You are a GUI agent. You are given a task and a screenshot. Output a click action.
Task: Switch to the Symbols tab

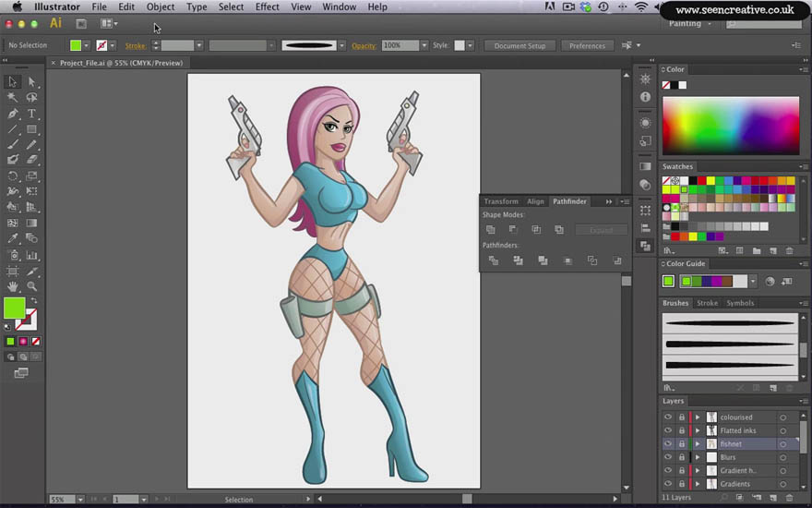(740, 303)
